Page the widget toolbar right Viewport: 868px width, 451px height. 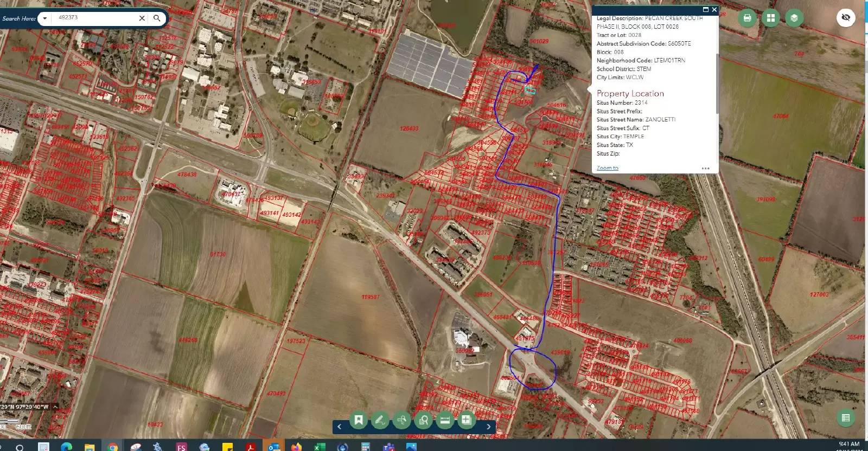[489, 427]
